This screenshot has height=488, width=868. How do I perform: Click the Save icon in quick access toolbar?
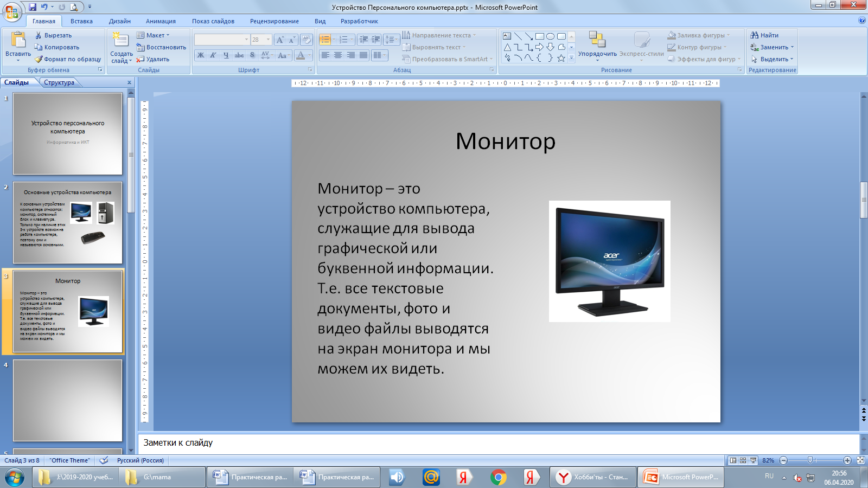coord(33,7)
